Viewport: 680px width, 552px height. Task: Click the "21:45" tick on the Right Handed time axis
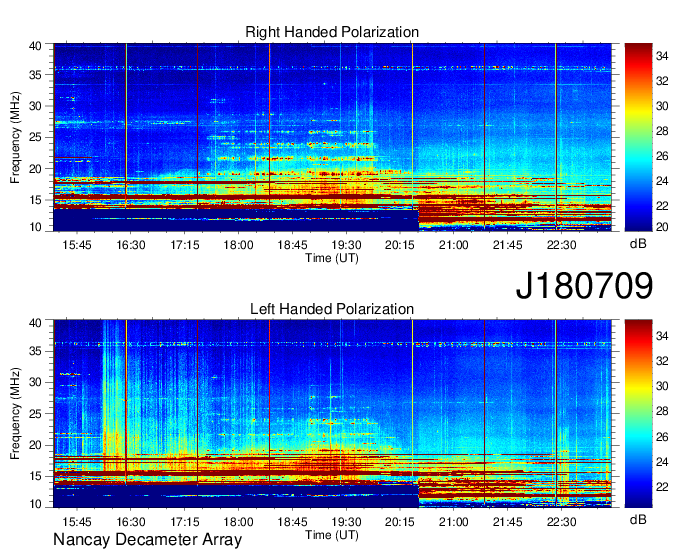(507, 245)
